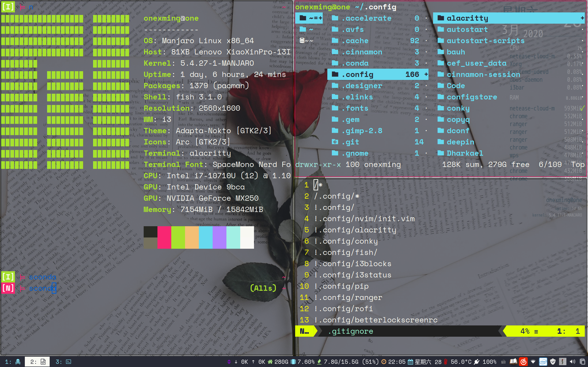
Task: Click the power plug battery icon
Action: click(x=477, y=362)
